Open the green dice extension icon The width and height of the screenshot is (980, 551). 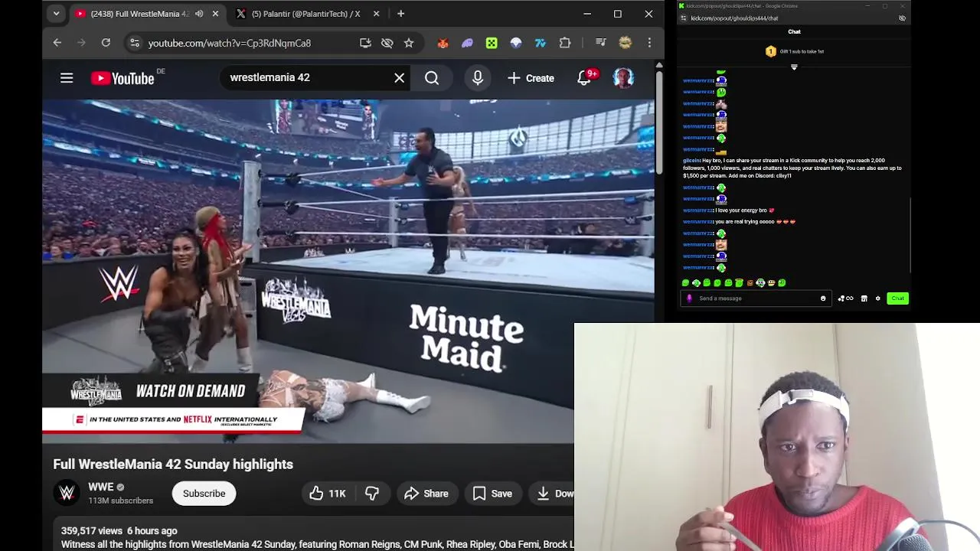[492, 43]
